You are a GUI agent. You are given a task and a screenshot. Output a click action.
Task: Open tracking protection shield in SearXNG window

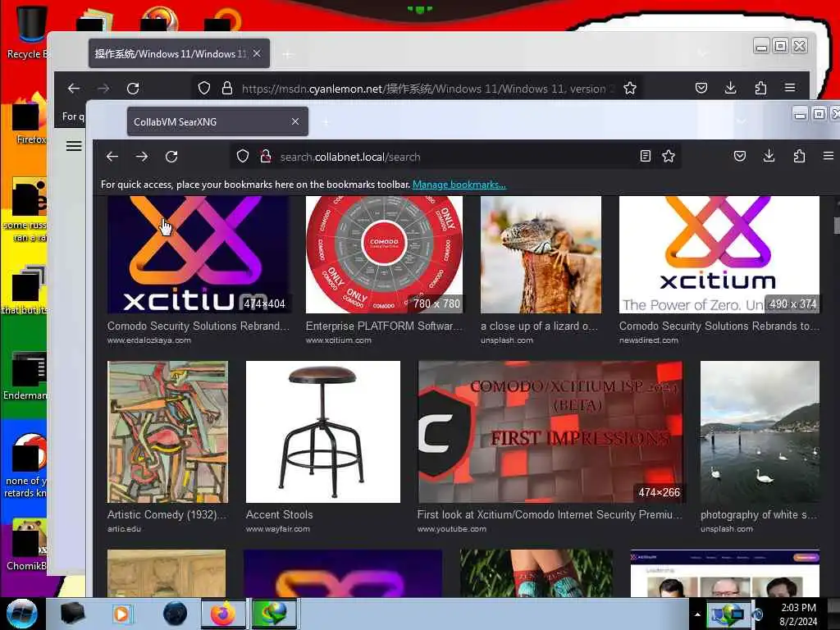click(243, 157)
